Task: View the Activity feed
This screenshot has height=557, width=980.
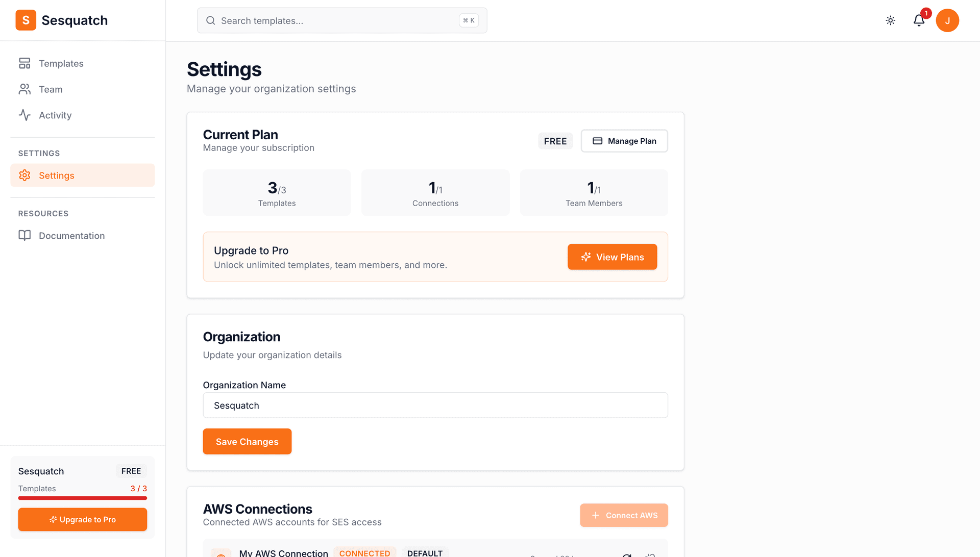Action: [x=55, y=115]
